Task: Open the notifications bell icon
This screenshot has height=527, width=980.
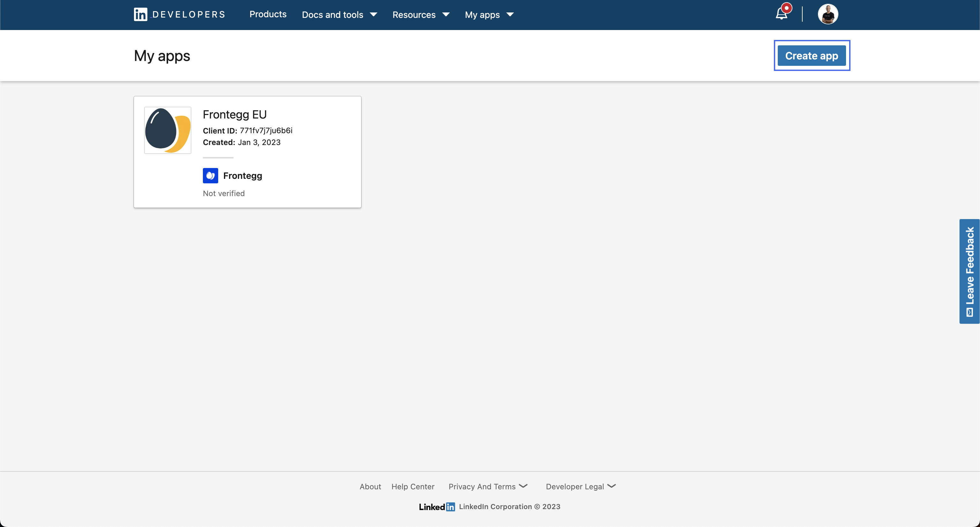Action: (781, 14)
